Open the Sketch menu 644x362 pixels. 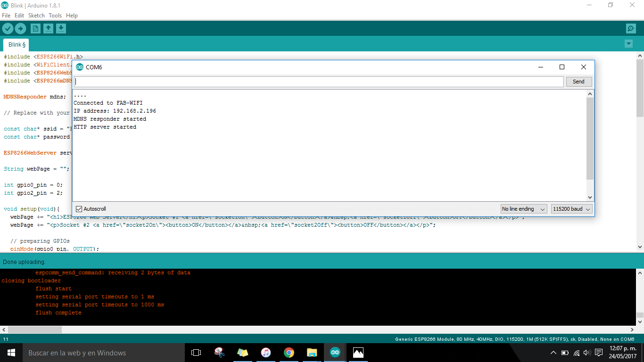click(x=36, y=16)
